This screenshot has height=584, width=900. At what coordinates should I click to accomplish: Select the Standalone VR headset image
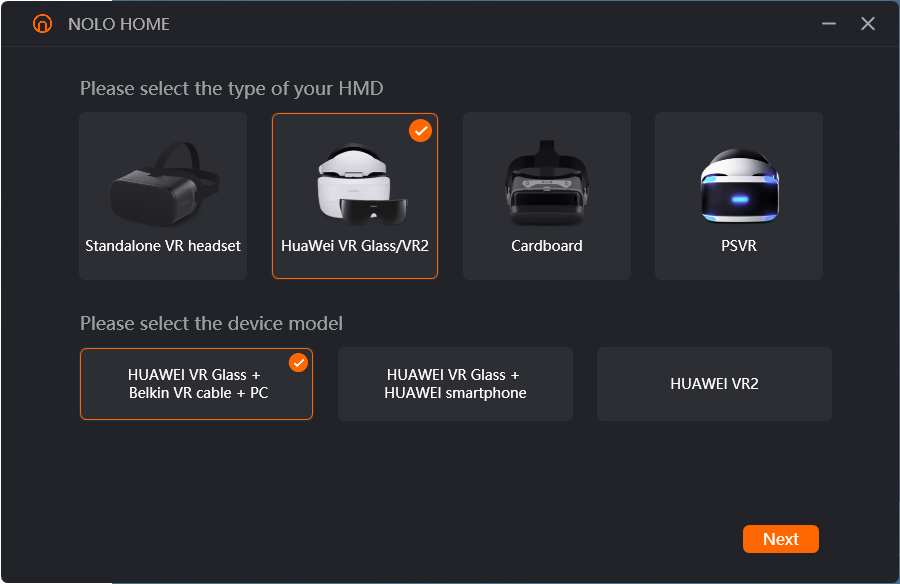coord(165,184)
